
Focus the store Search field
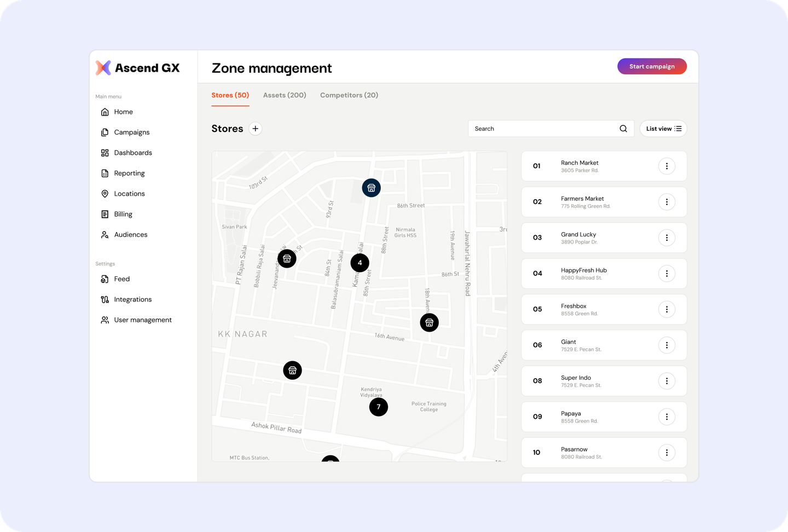pos(551,129)
